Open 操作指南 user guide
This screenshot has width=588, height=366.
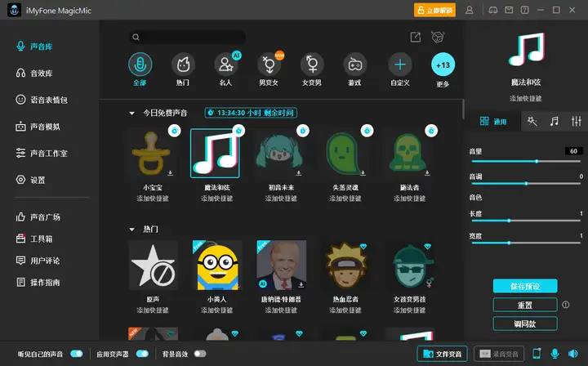point(38,283)
